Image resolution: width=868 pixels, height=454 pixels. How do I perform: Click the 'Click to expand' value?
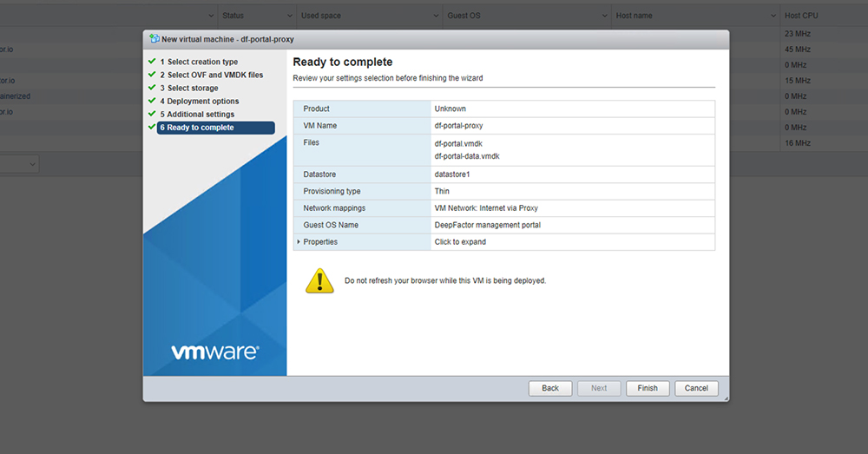pos(460,242)
